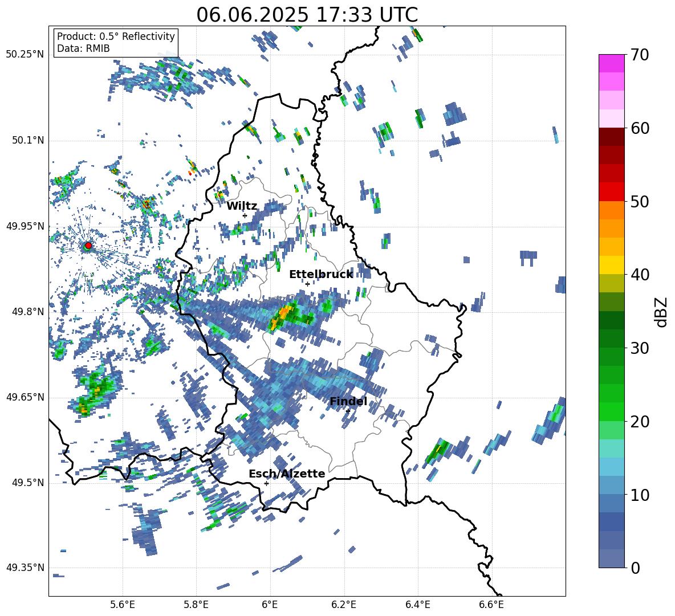675x616 pixels.
Task: Select the Ettelbruck city label
Action: 321,275
